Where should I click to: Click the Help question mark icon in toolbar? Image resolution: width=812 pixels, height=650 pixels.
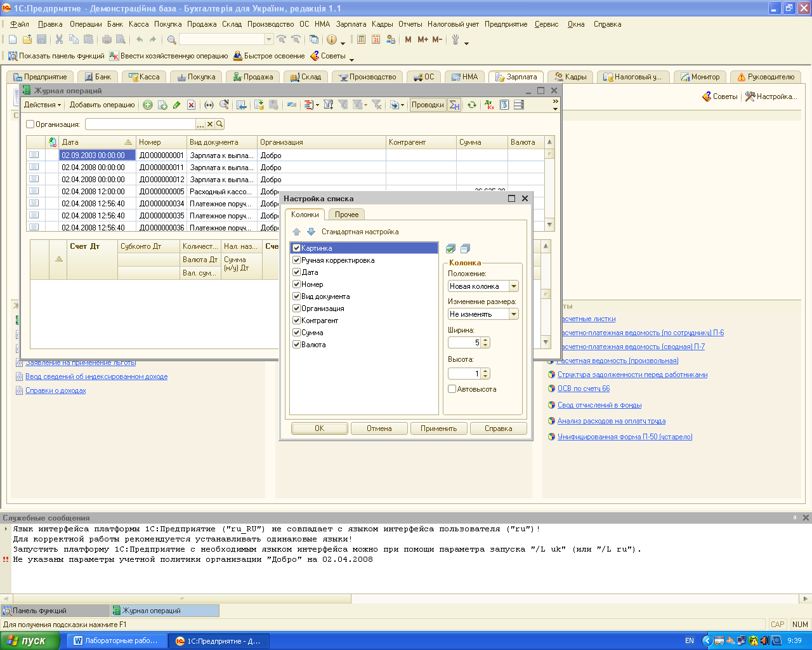pyautogui.click(x=331, y=39)
